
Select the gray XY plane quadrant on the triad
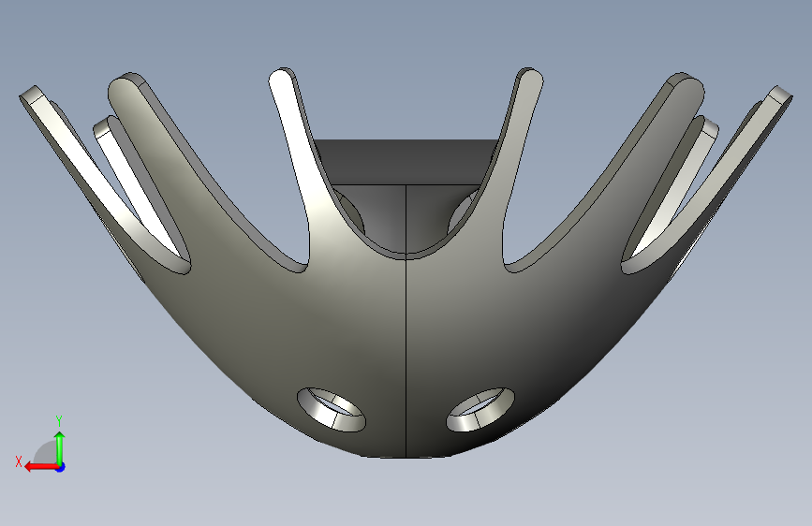45,452
